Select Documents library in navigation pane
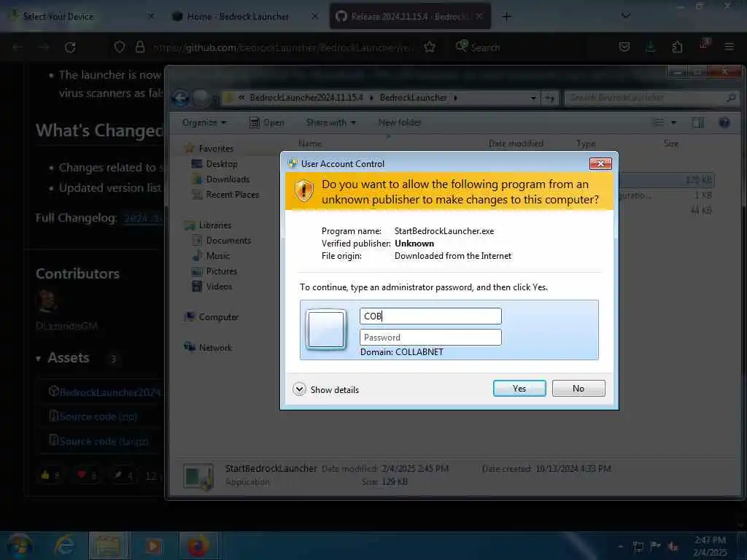Screen dimensions: 747x560 point(228,241)
